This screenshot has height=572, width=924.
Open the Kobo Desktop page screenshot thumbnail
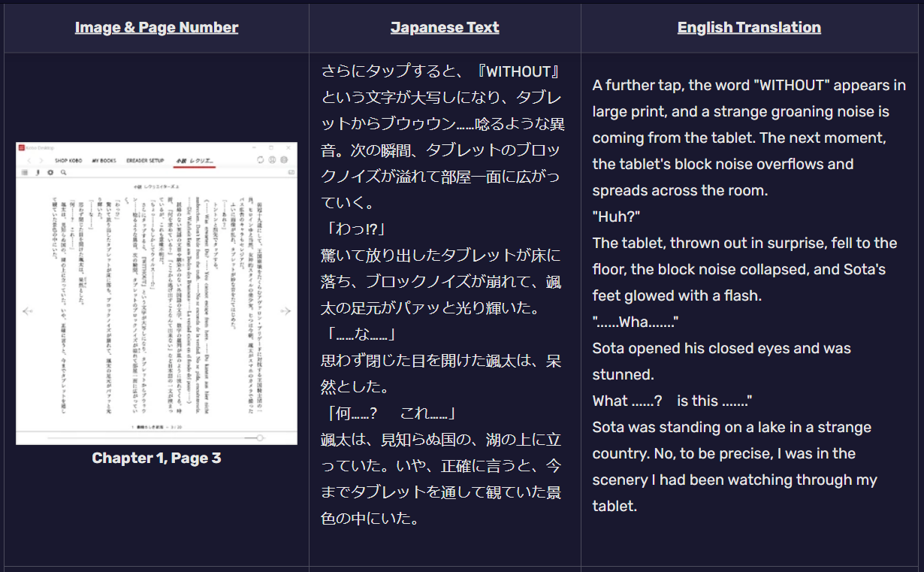[156, 293]
